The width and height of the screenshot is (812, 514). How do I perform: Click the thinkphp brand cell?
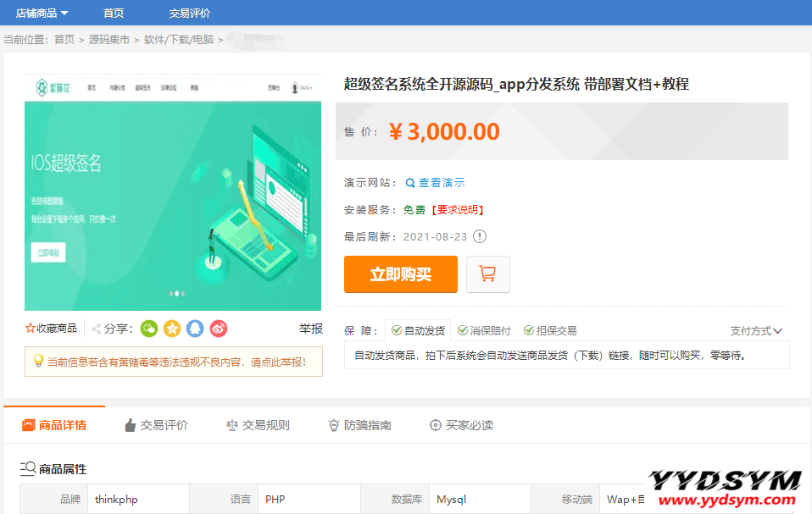pyautogui.click(x=138, y=499)
